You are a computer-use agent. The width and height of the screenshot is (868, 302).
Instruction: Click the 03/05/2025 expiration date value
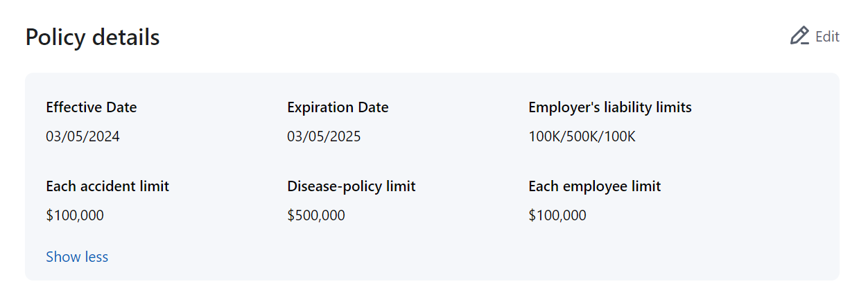click(x=324, y=136)
